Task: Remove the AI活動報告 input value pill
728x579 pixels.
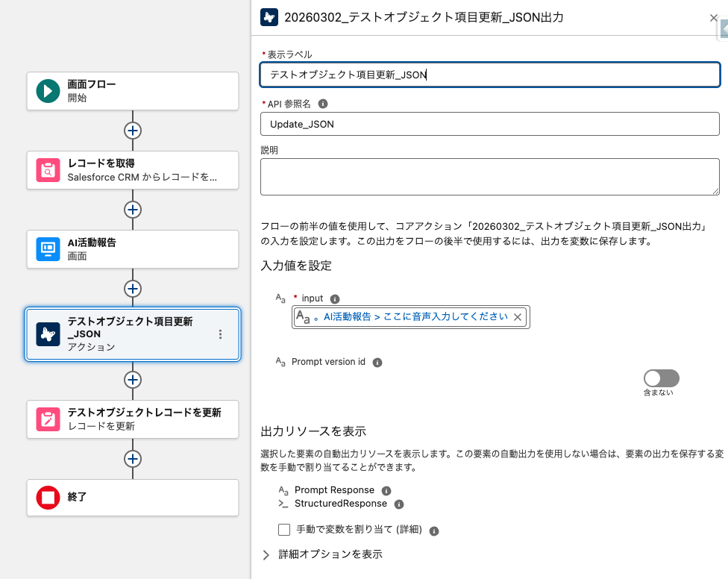Action: coord(518,317)
